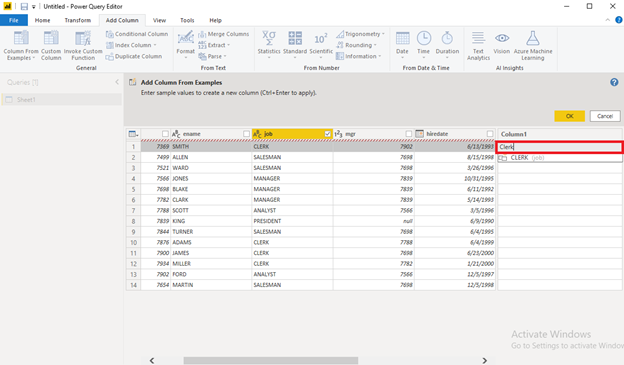The width and height of the screenshot is (624, 365).
Task: Select the Sheet1 query
Action: point(62,100)
